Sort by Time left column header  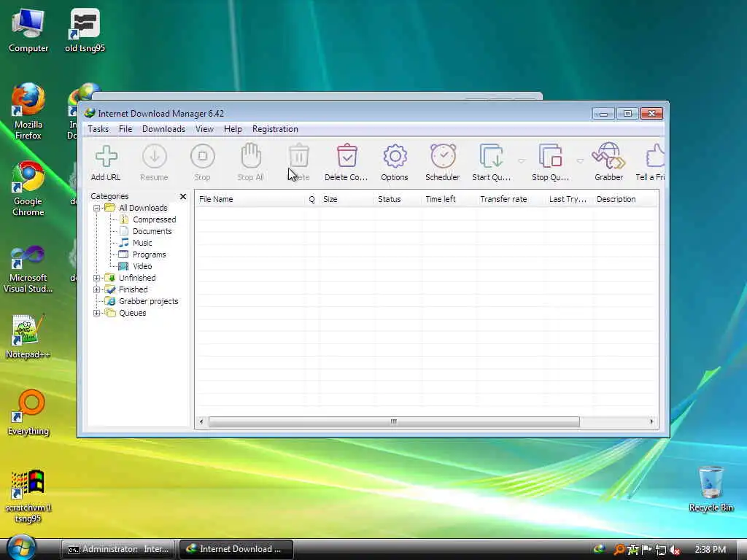click(x=449, y=199)
